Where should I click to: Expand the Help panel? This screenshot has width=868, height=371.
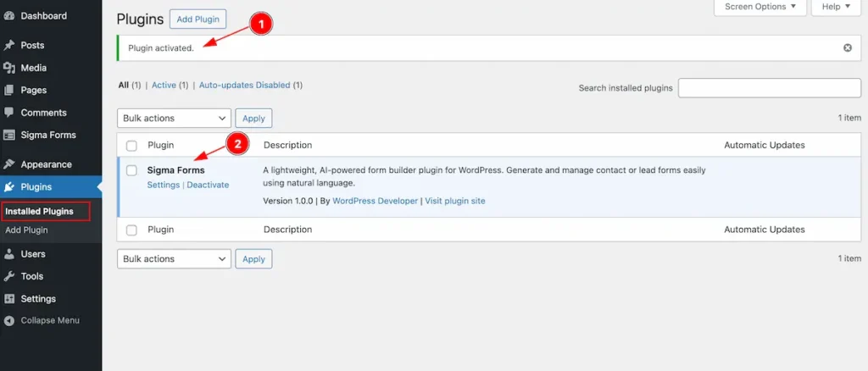coord(835,7)
